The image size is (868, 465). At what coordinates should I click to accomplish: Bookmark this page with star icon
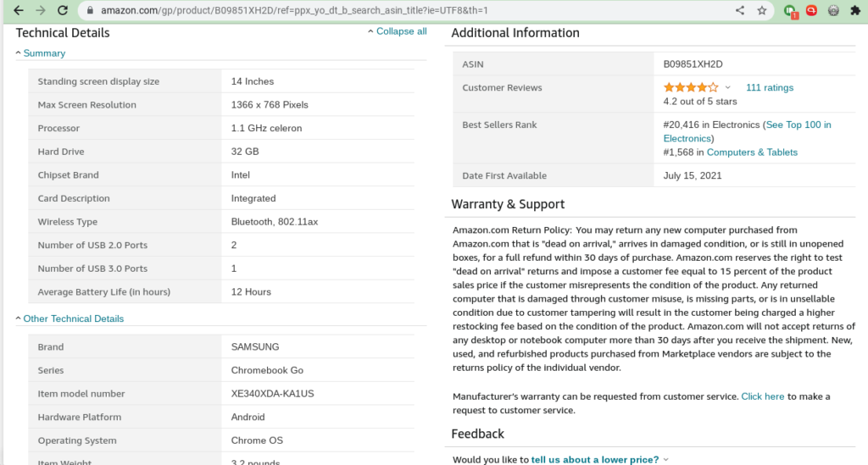point(762,10)
